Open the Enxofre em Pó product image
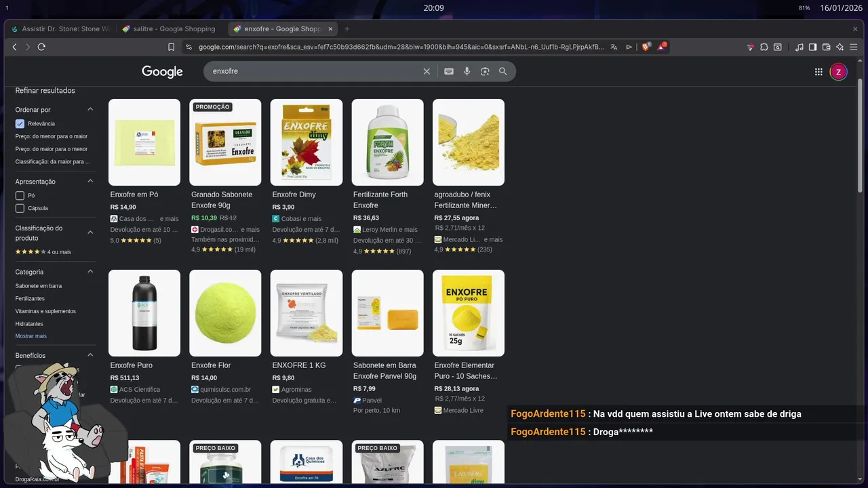The width and height of the screenshot is (868, 488). pos(144,142)
